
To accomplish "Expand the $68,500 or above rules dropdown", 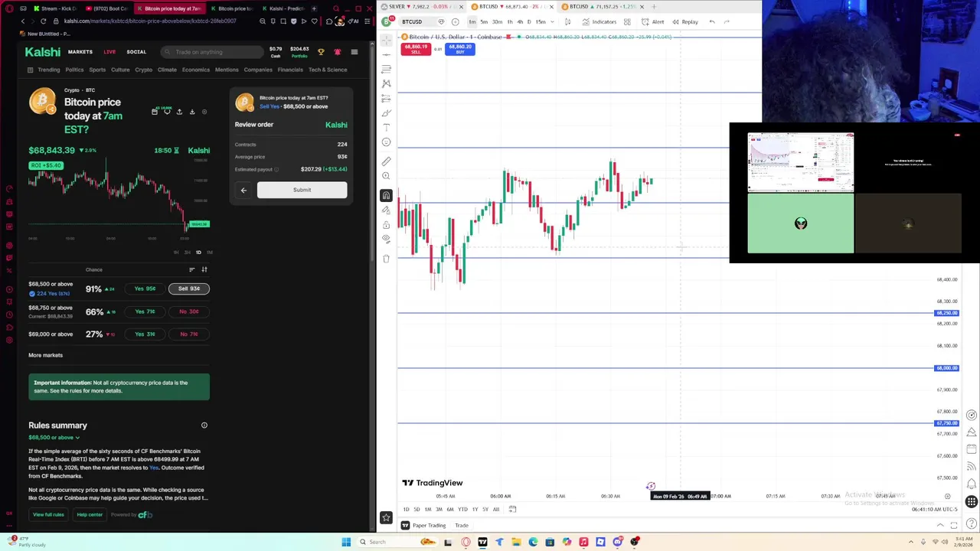I will pos(54,437).
